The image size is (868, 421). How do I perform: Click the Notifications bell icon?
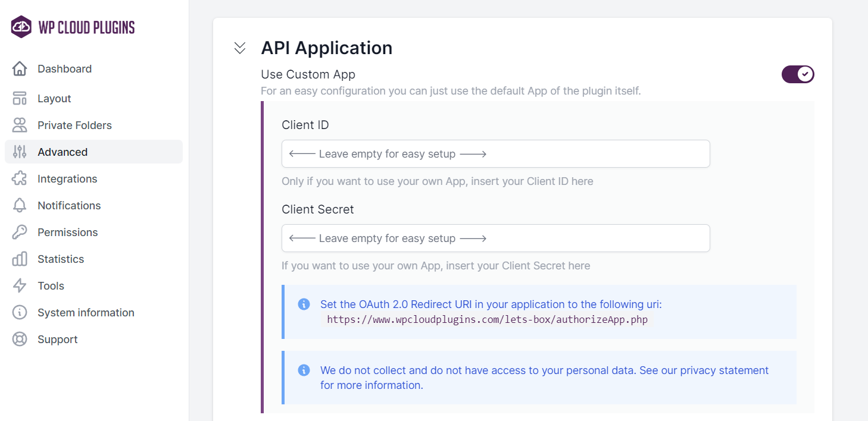20,206
